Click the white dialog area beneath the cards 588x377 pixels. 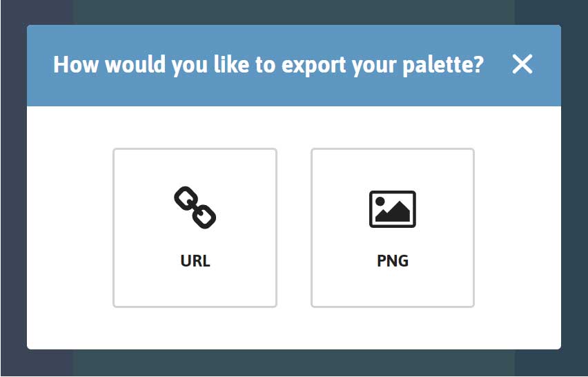click(x=294, y=328)
